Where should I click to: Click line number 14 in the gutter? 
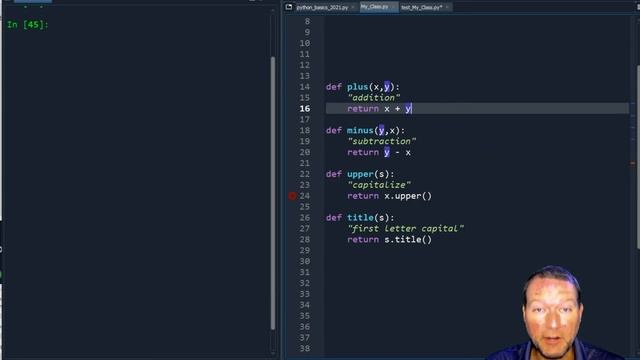pos(305,87)
